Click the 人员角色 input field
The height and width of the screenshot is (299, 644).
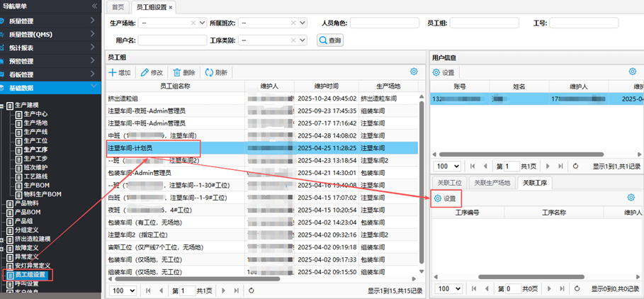(384, 23)
